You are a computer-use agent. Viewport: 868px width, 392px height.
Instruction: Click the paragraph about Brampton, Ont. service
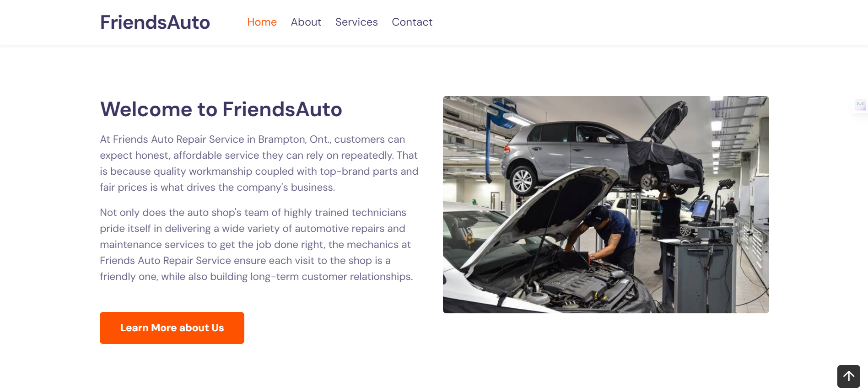(259, 163)
